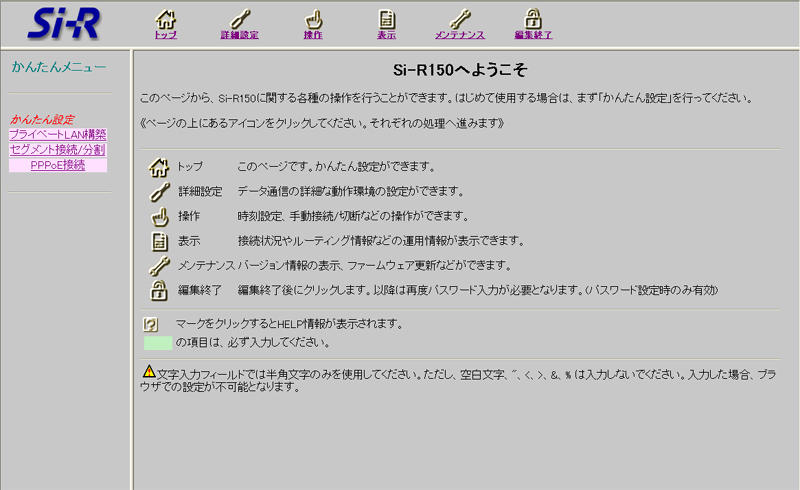This screenshot has width=800, height=490.
Task: Open the 詳細設定 link in the header
Action: point(240,35)
